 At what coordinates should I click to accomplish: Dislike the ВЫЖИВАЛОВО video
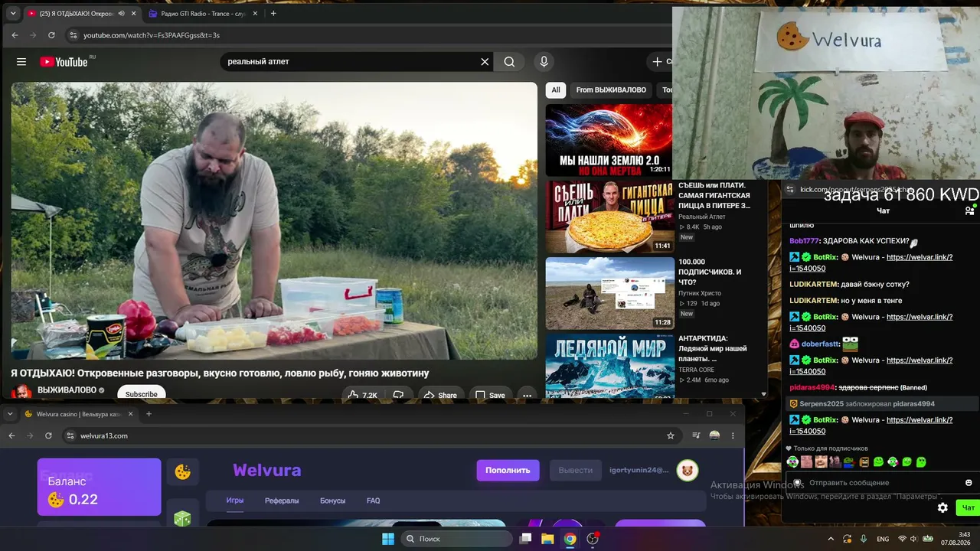[398, 395]
